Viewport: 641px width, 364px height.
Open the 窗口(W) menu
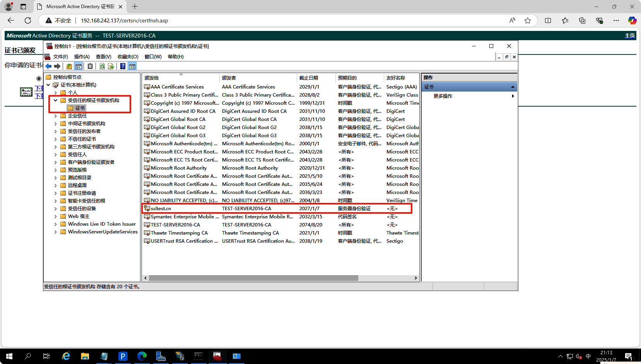pyautogui.click(x=153, y=57)
